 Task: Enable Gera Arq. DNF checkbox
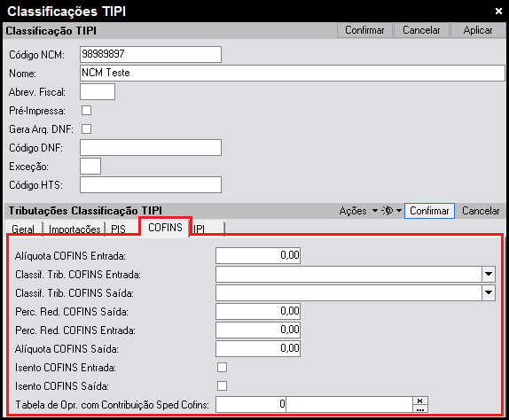86,129
